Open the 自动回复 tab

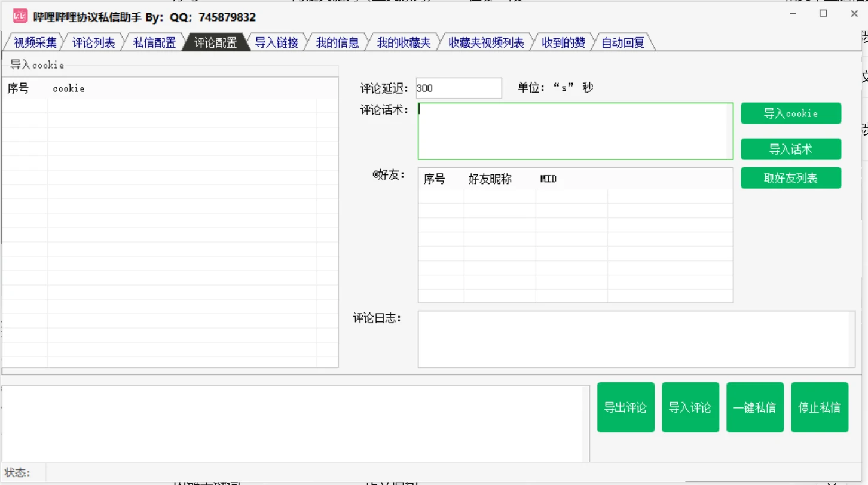click(624, 42)
